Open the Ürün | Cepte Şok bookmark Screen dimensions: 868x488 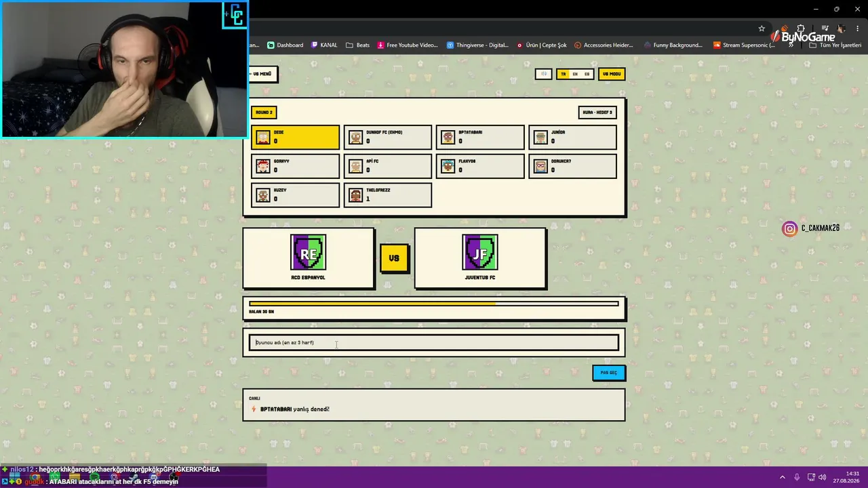coord(542,45)
